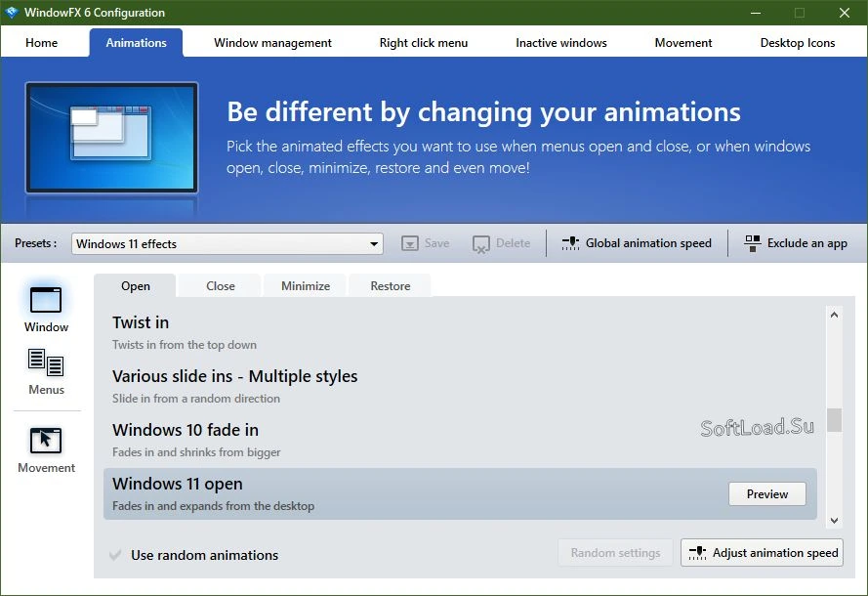This screenshot has width=868, height=596.
Task: Click the scroll up arrow of animation list
Action: coord(834,315)
